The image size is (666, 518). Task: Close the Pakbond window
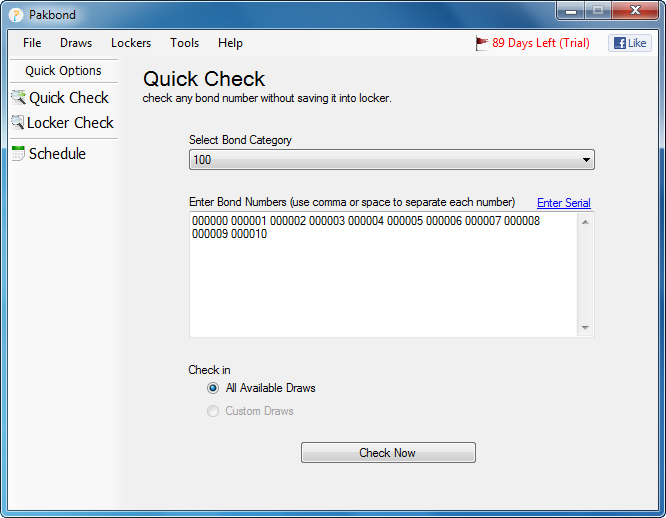635,11
